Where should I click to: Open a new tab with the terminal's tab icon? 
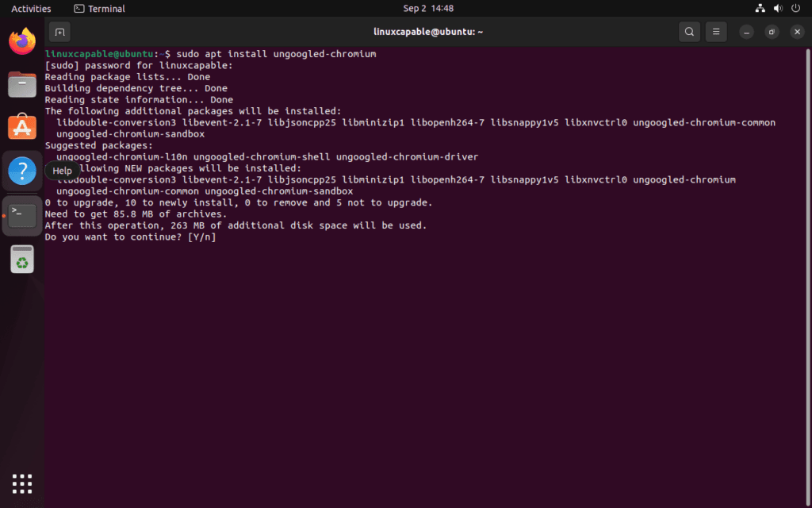pos(59,32)
